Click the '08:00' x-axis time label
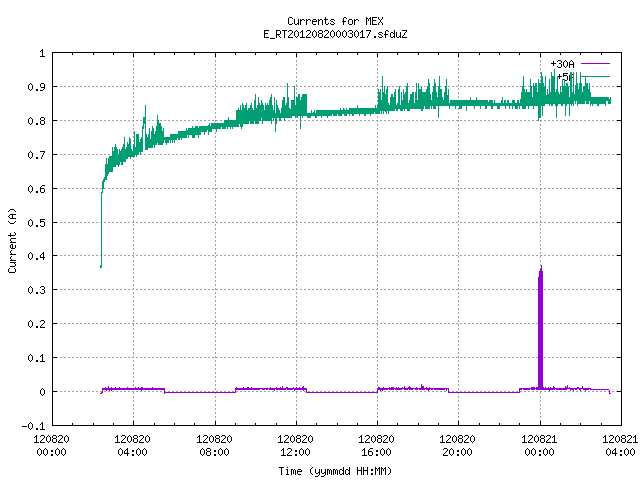 [214, 452]
